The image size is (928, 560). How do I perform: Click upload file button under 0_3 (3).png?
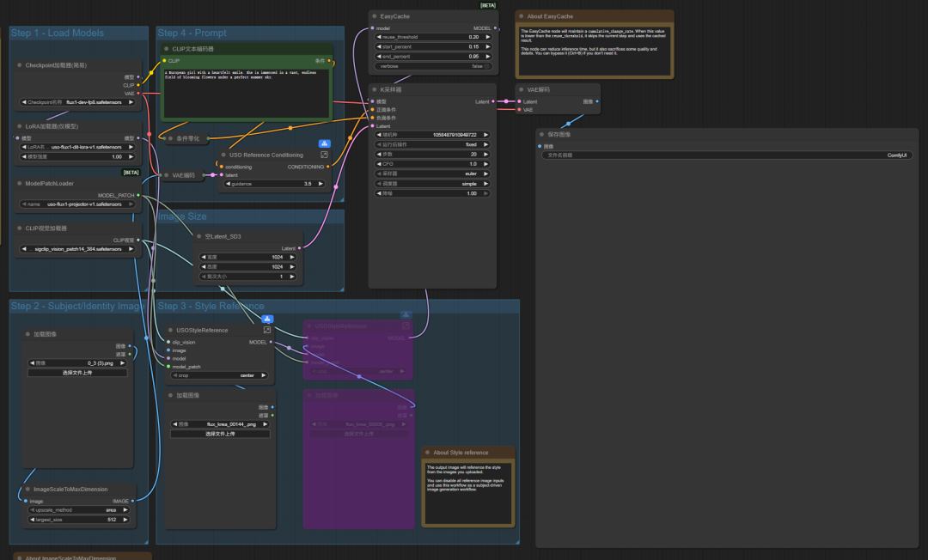[x=77, y=373]
